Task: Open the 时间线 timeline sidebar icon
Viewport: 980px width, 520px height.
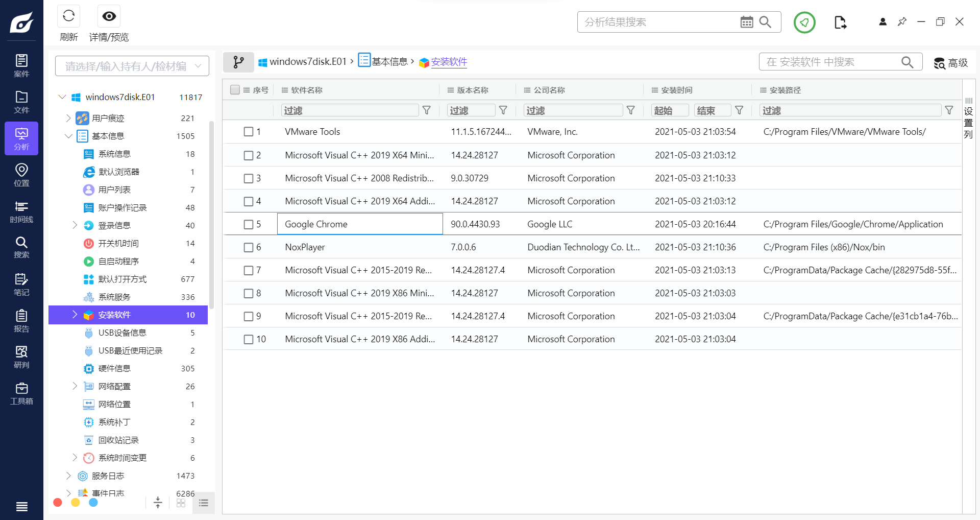Action: click(x=21, y=211)
